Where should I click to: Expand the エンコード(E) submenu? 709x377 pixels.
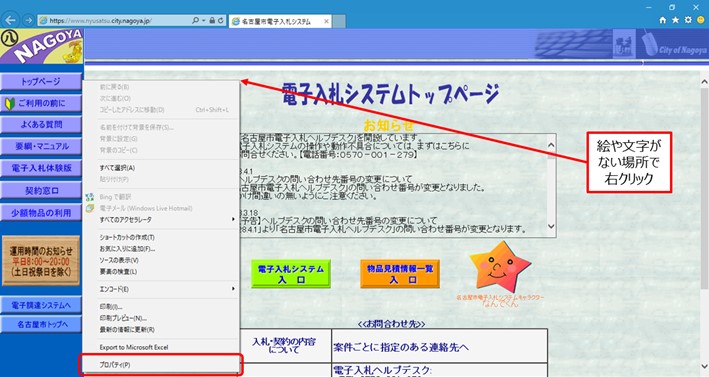pyautogui.click(x=161, y=289)
